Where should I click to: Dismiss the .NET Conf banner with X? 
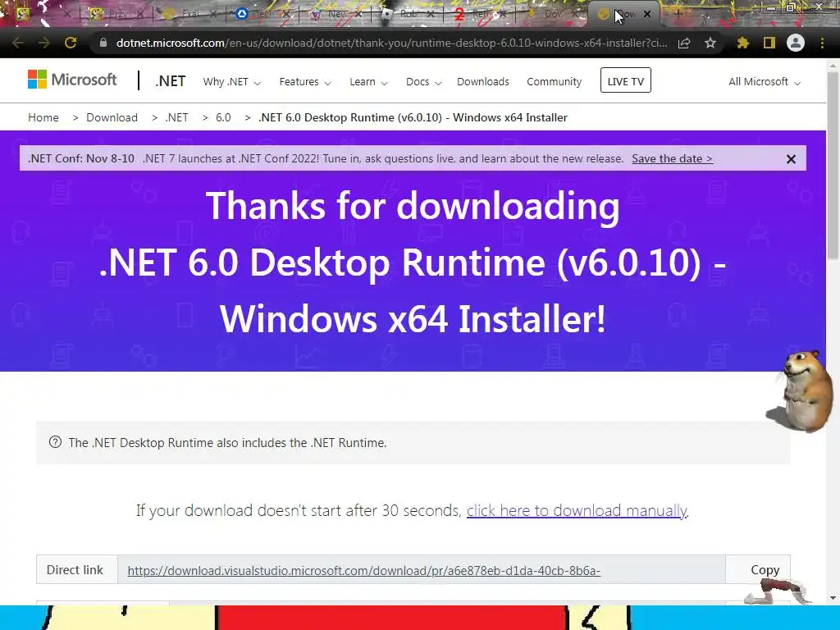791,159
